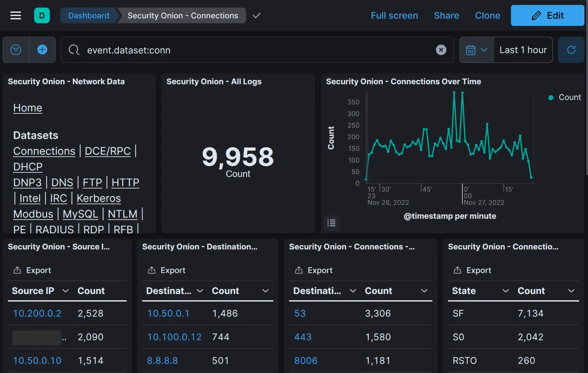
Task: Click destination port 8006
Action: 306,361
